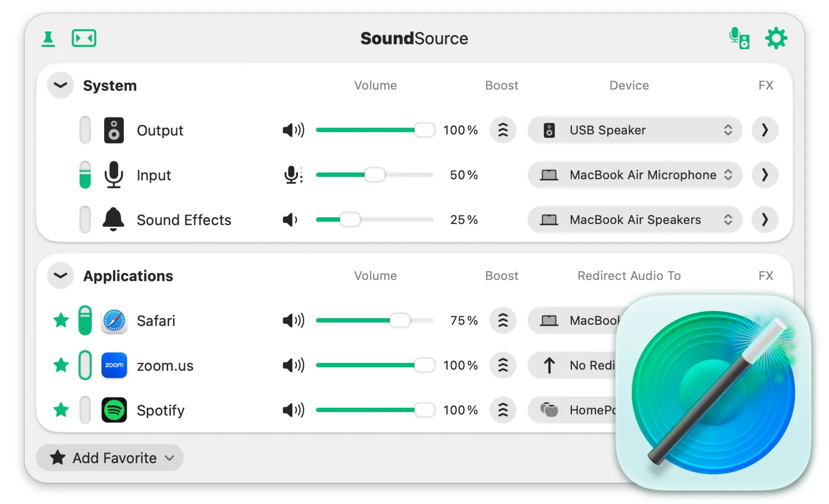Click the Safari volume slider
Screen dimensions: 829x504
pyautogui.click(x=375, y=321)
